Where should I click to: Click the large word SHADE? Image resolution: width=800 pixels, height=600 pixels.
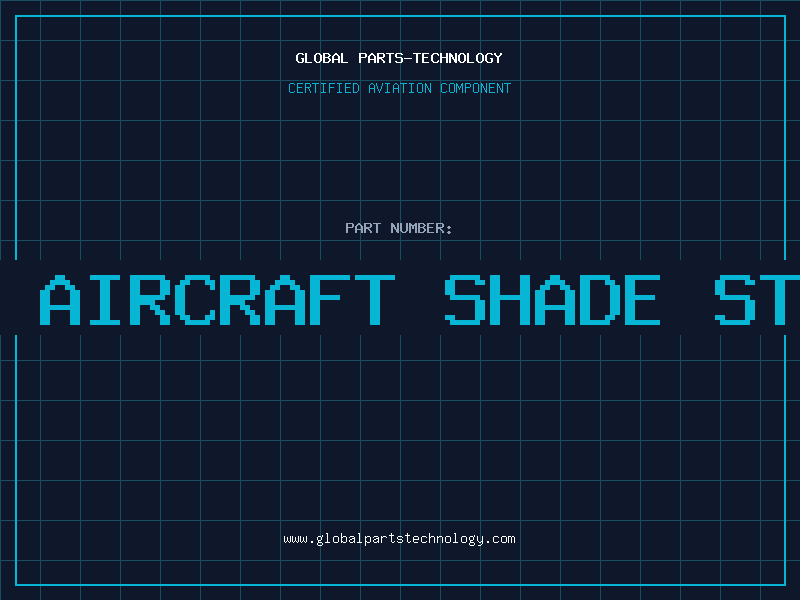[x=553, y=300]
